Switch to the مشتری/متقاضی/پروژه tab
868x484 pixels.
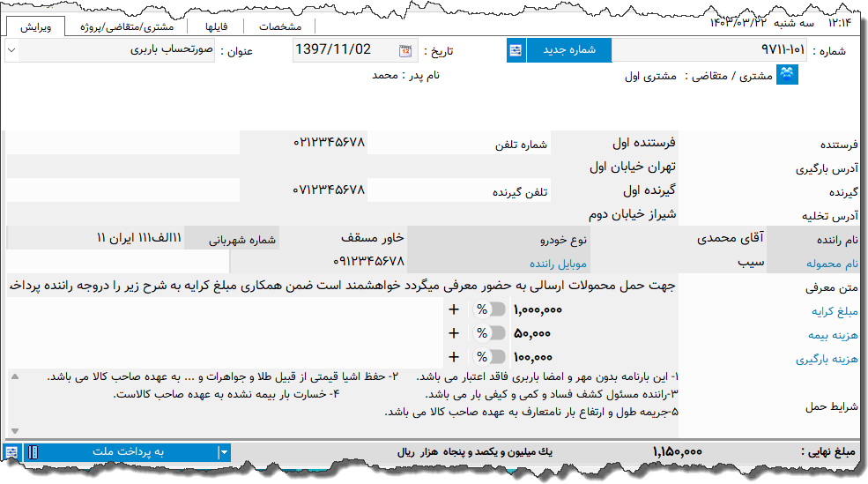pyautogui.click(x=127, y=27)
